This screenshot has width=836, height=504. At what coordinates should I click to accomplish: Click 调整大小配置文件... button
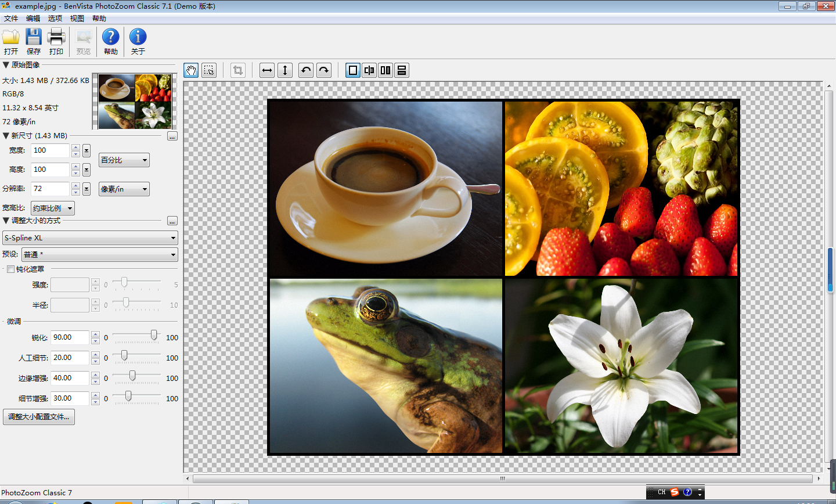(x=39, y=417)
